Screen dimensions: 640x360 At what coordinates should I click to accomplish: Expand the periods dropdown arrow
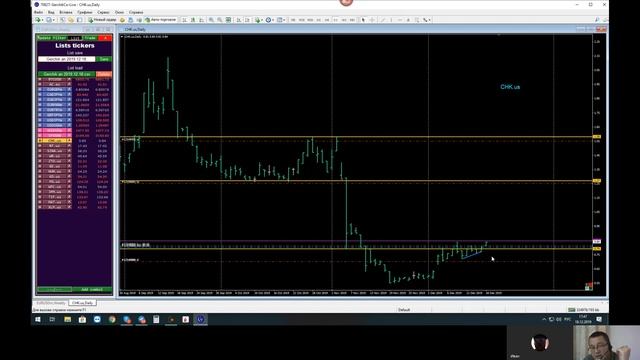(273, 20)
